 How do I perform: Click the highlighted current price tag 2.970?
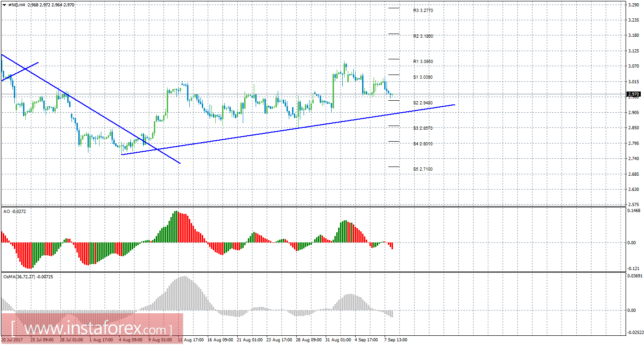(634, 94)
